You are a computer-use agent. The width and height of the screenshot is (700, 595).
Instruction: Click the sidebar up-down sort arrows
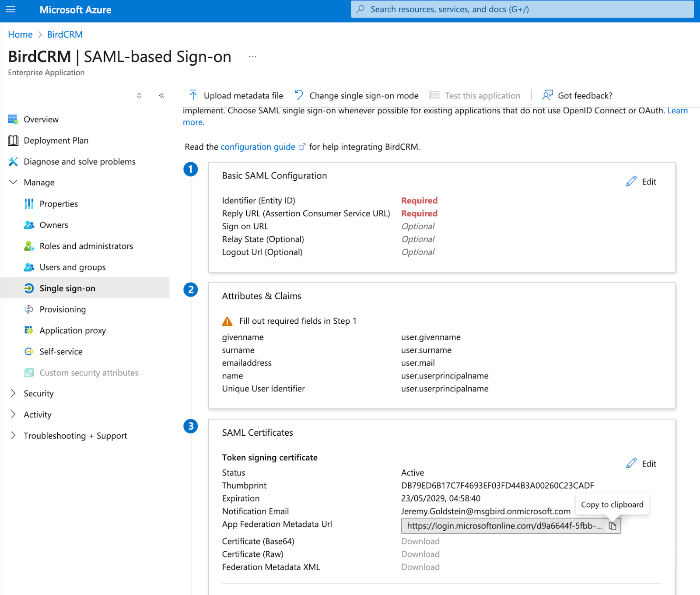(139, 95)
